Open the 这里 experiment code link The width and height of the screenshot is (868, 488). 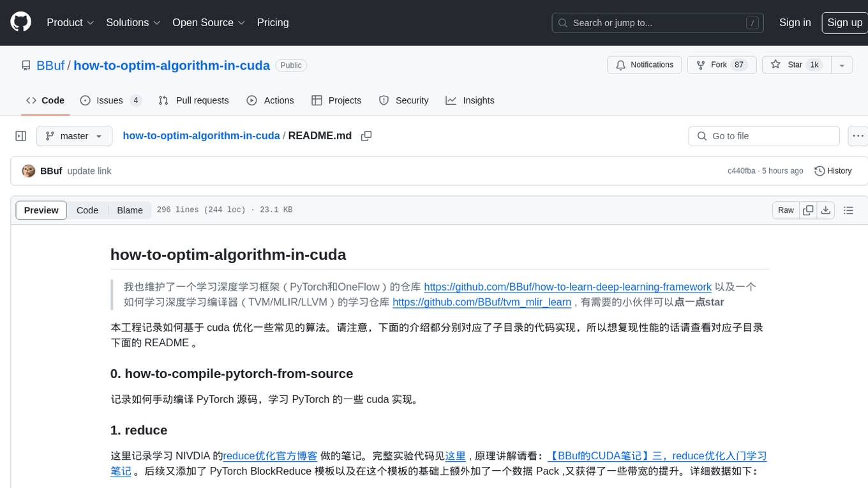tap(455, 456)
